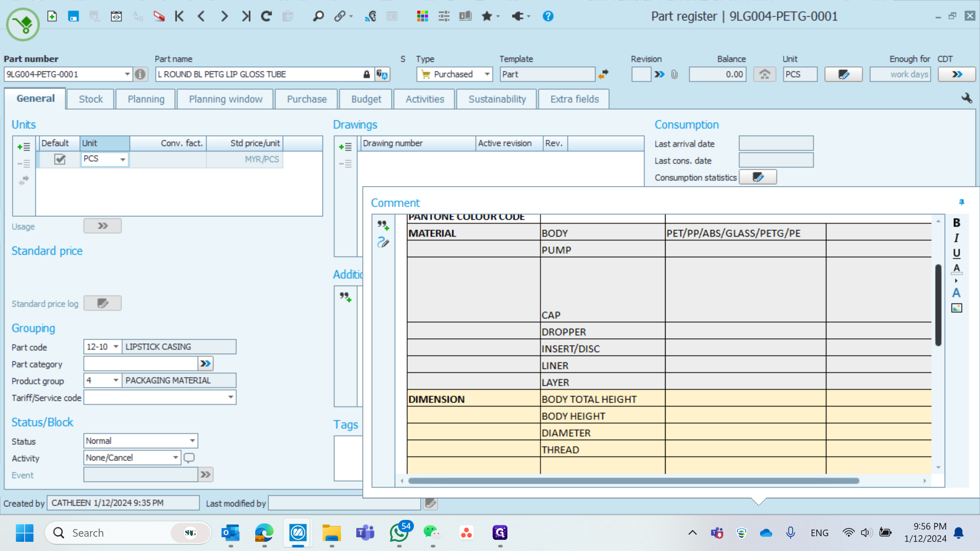Viewport: 980px width, 551px height.
Task: Click the Refresh icon in toolbar
Action: click(266, 16)
